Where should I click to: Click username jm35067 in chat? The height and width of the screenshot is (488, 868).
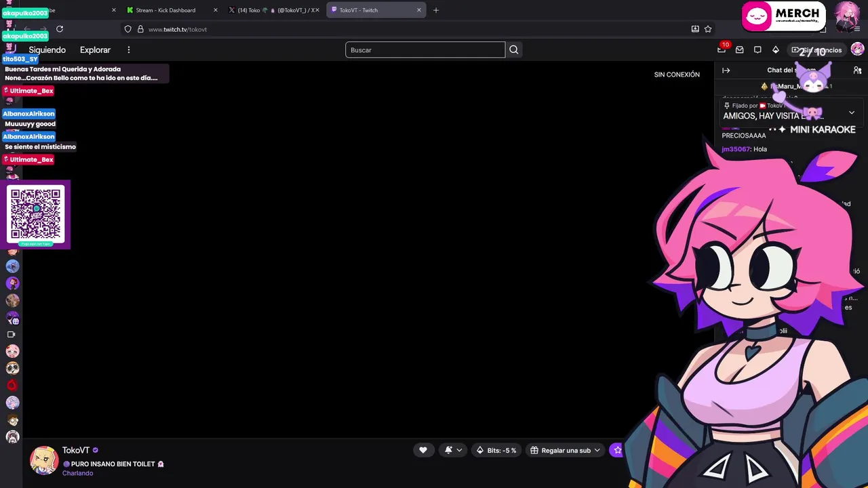[x=736, y=149]
